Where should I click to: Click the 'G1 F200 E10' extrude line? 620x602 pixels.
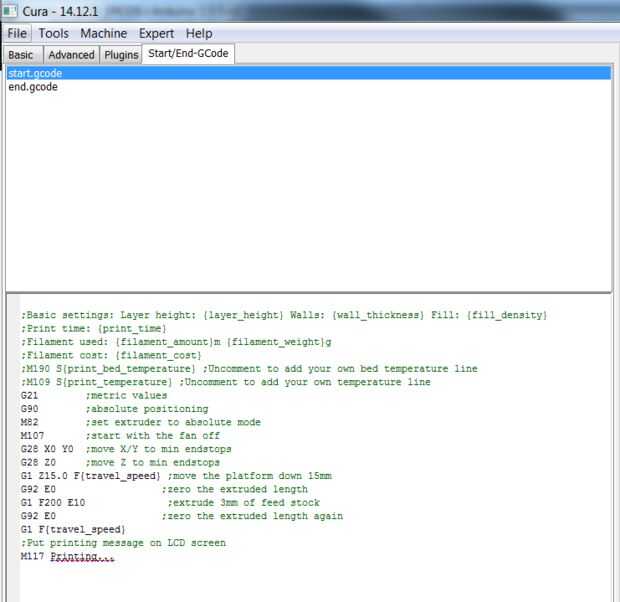pyautogui.click(x=170, y=503)
